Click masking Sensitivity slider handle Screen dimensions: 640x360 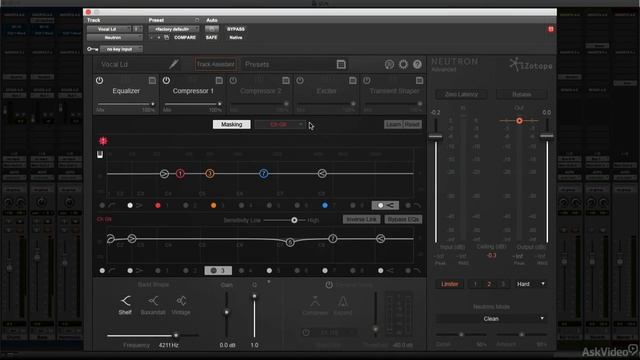pyautogui.click(x=294, y=220)
